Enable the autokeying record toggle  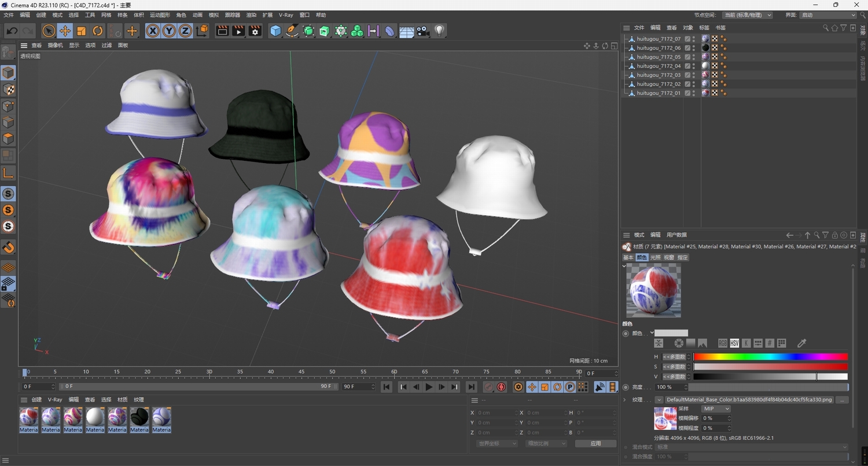[x=501, y=387]
